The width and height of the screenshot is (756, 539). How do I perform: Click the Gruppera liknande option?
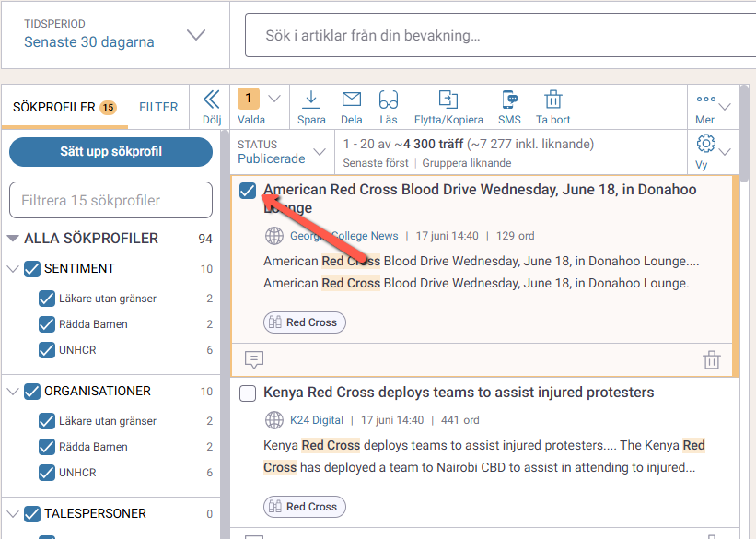pyautogui.click(x=466, y=163)
